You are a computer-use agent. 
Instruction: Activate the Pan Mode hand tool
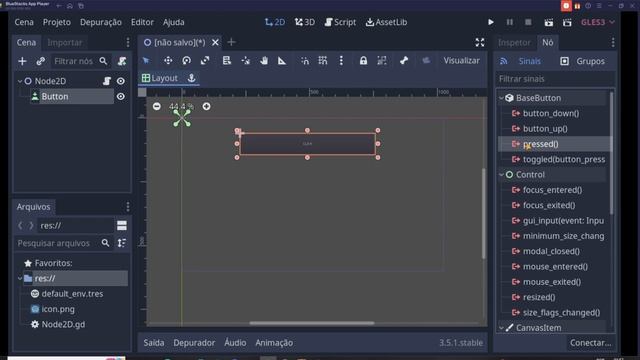pos(264,61)
